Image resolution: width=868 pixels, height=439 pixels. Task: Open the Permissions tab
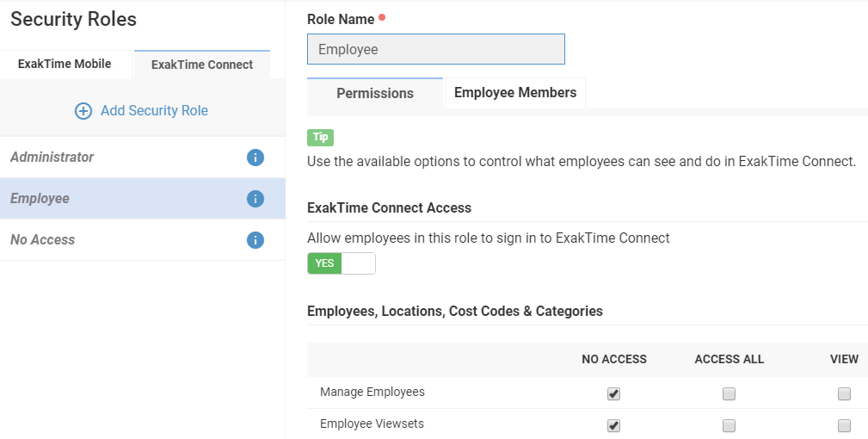point(375,93)
